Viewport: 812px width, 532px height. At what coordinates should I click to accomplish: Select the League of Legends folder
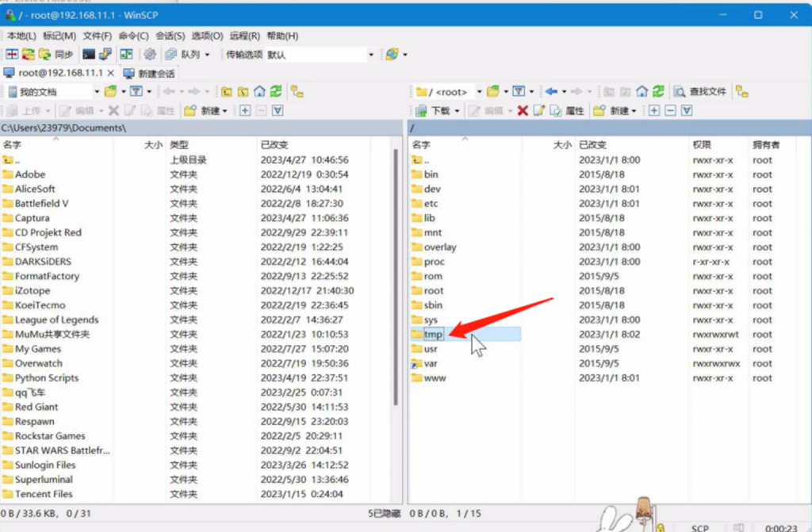pos(56,320)
